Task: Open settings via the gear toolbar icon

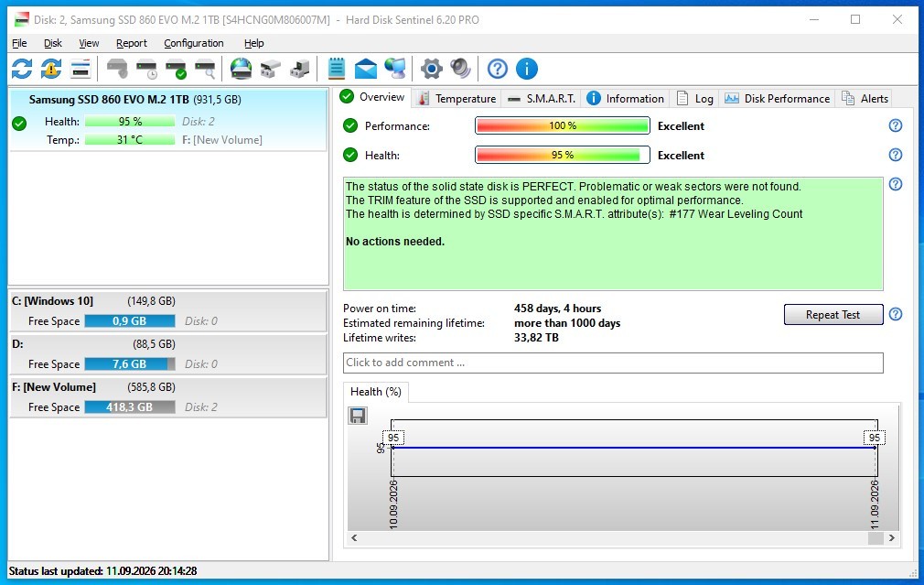Action: [x=432, y=69]
